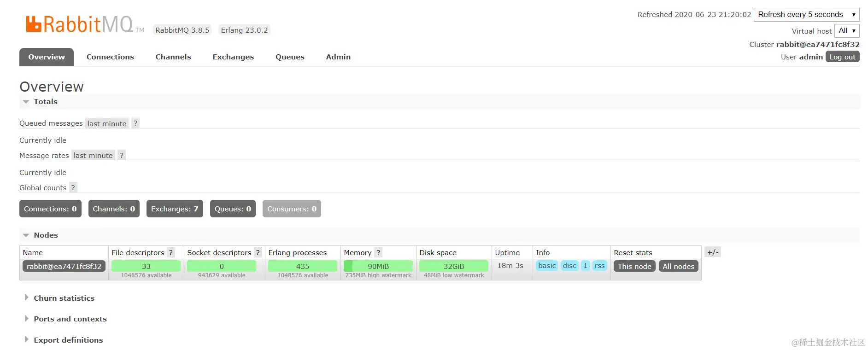This screenshot has width=868, height=350.
Task: Switch to the Queues tab
Action: pyautogui.click(x=290, y=57)
